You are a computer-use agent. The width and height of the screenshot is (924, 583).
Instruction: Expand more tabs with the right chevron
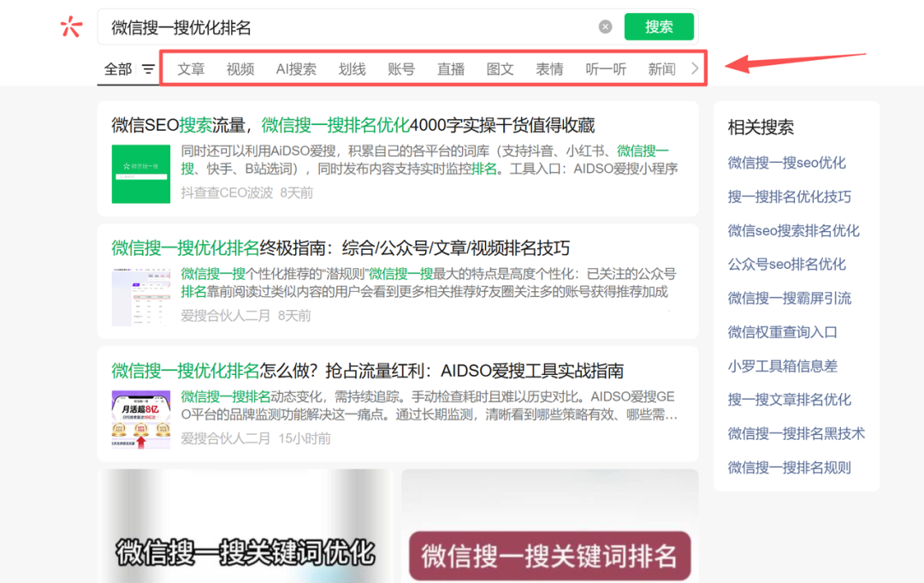[695, 68]
